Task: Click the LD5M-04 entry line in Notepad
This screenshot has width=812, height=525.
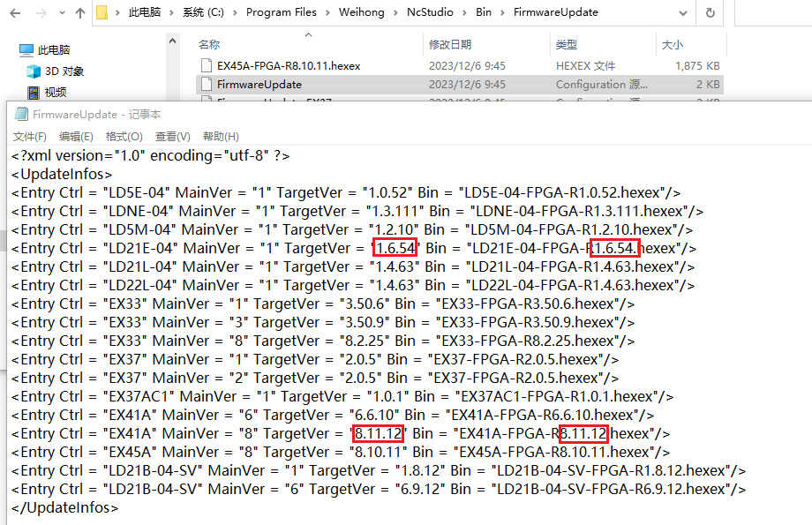Action: (351, 230)
